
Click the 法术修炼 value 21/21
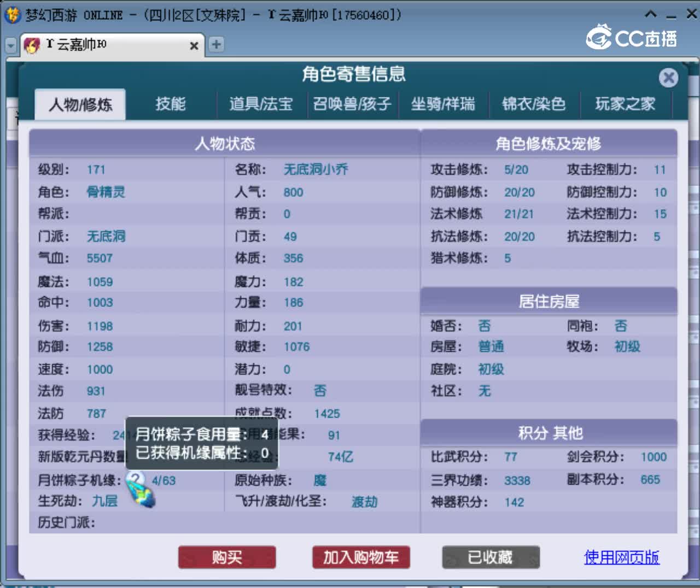(x=519, y=214)
